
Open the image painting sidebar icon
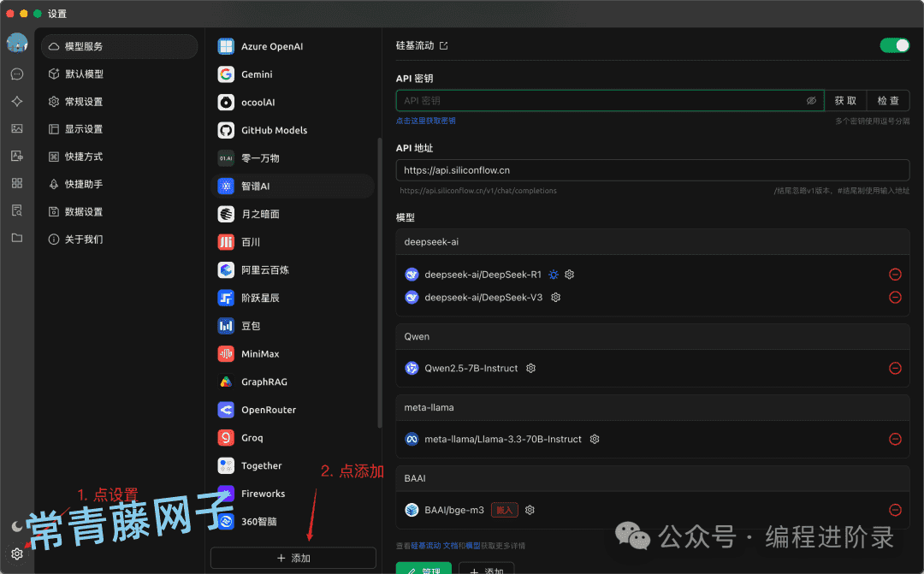pyautogui.click(x=17, y=128)
